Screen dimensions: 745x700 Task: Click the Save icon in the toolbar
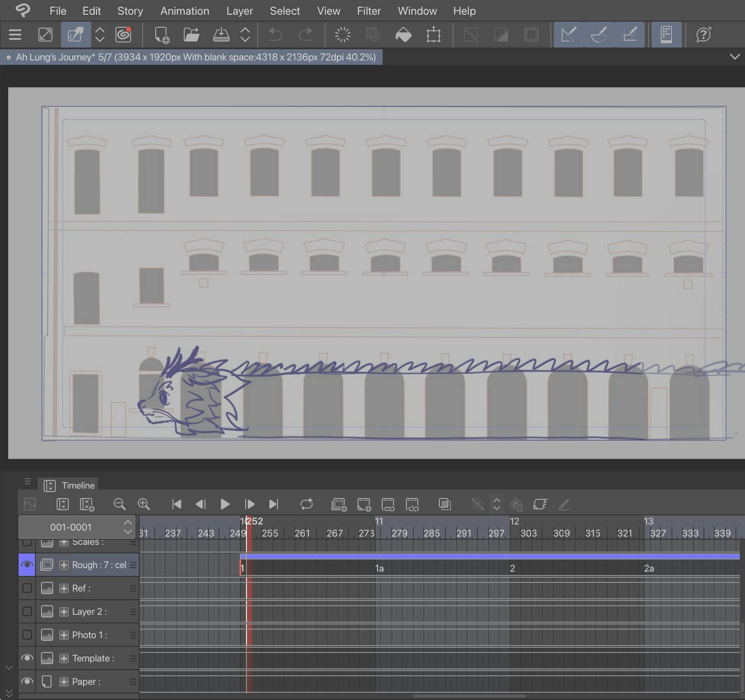tap(221, 35)
